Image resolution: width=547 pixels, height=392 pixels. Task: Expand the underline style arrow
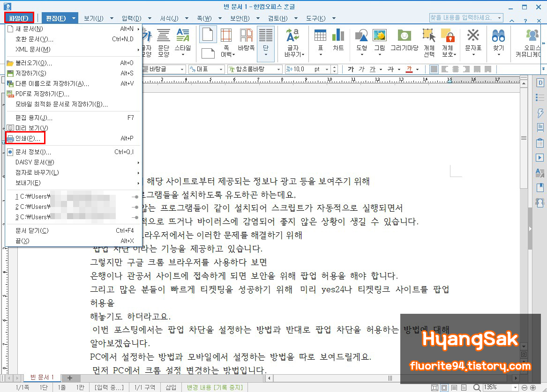381,69
